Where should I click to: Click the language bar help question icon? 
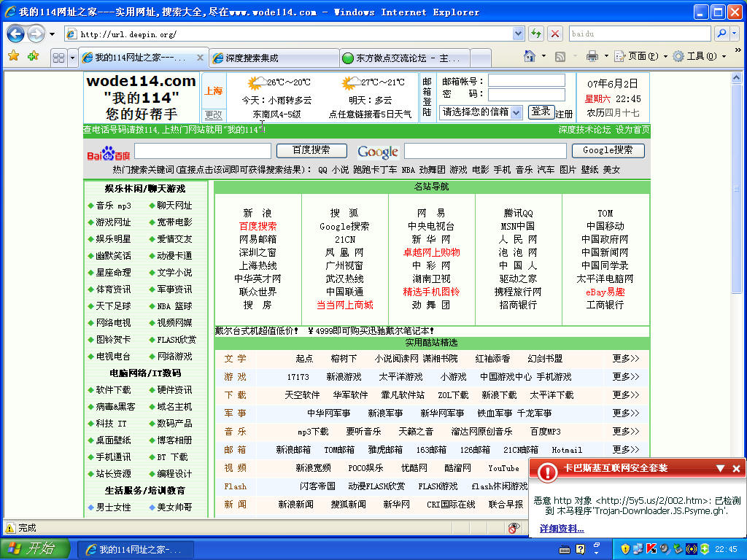coord(580,549)
